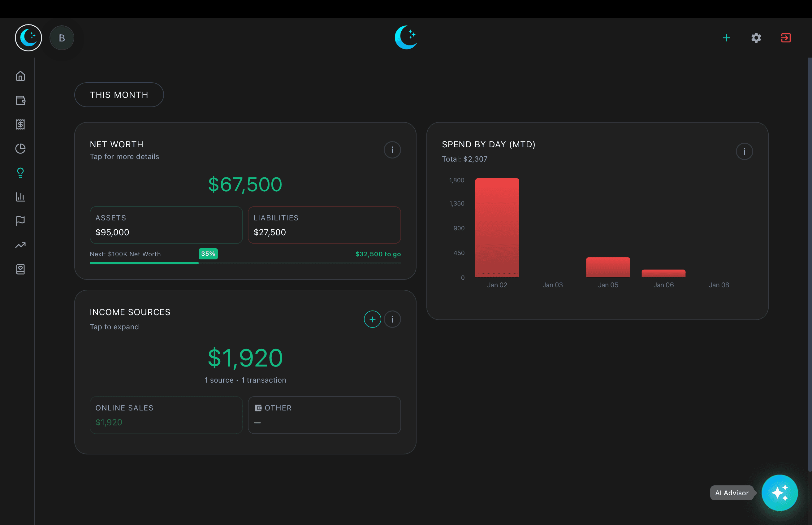Viewport: 812px width, 525px height.
Task: Tap to expand Income Sources card
Action: (245, 358)
